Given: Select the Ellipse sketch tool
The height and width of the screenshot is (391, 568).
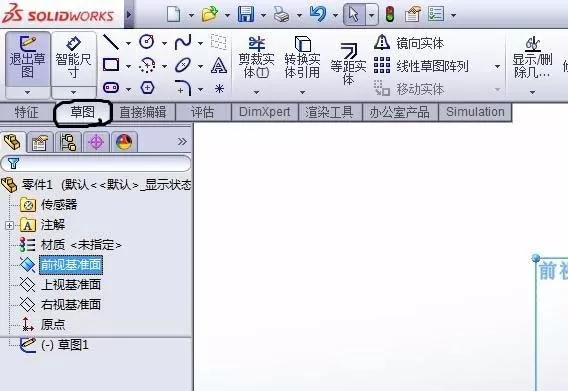Looking at the screenshot, I should click(183, 65).
